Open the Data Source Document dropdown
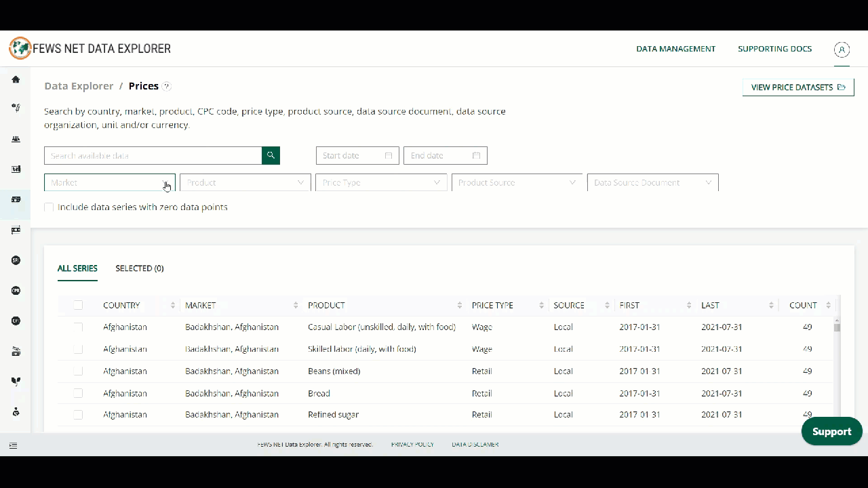The height and width of the screenshot is (488, 868). (x=652, y=182)
